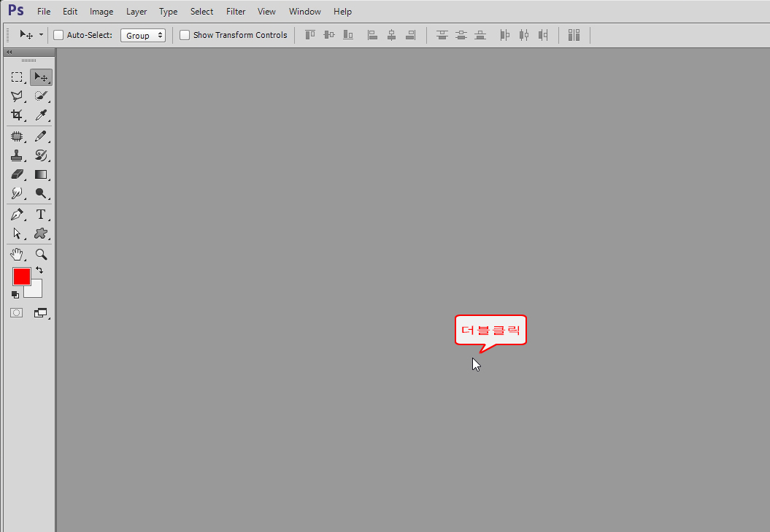Open the Filter menu
Viewport: 770px width, 532px height.
tap(236, 11)
